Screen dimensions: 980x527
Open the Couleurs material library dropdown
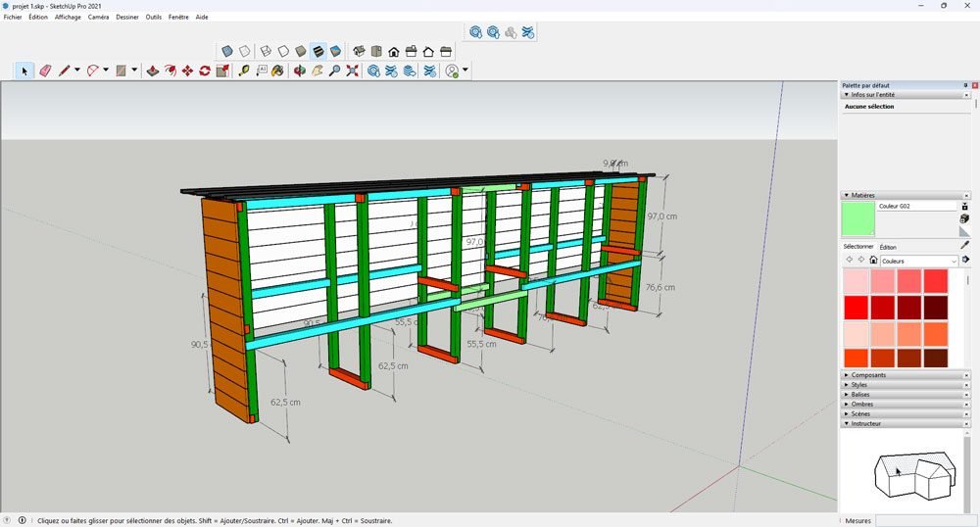[919, 261]
